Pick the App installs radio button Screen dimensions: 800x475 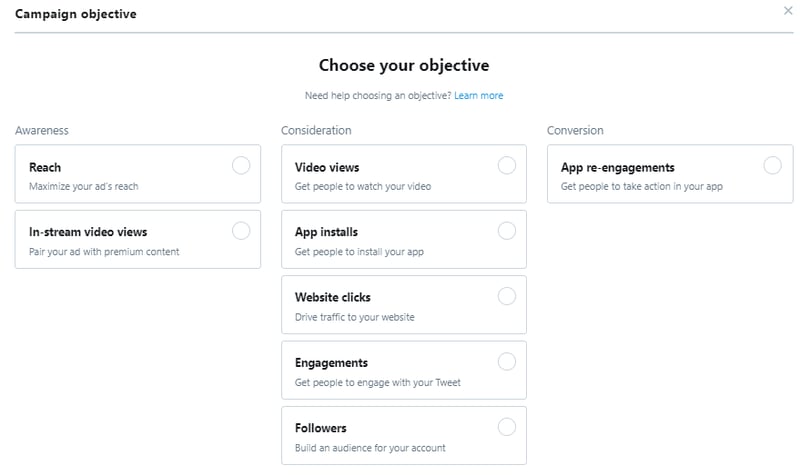tap(507, 231)
